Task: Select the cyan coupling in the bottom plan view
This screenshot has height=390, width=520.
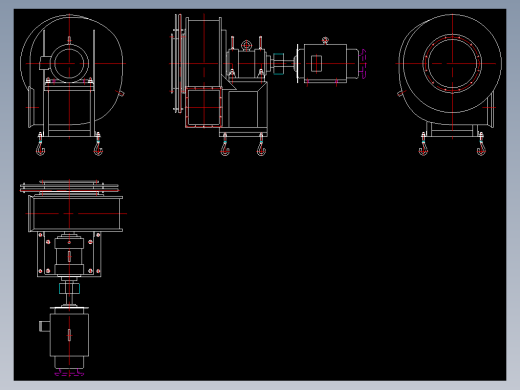Action: click(69, 288)
